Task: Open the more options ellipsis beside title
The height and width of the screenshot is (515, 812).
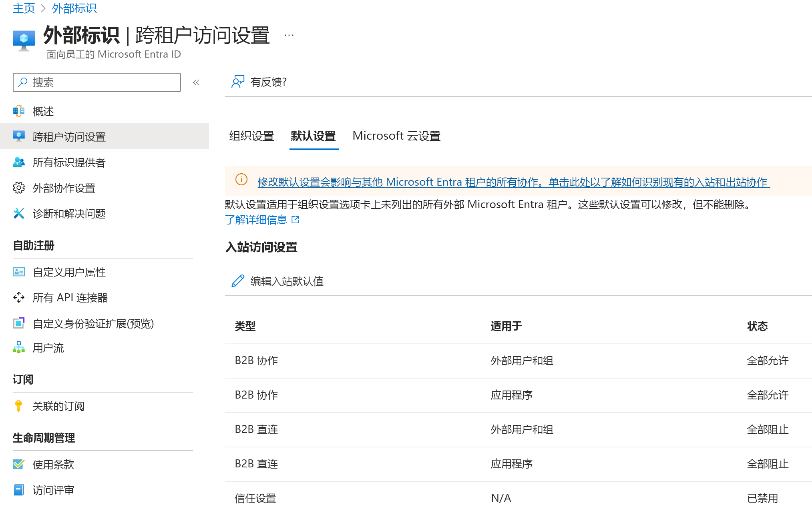Action: [x=289, y=35]
